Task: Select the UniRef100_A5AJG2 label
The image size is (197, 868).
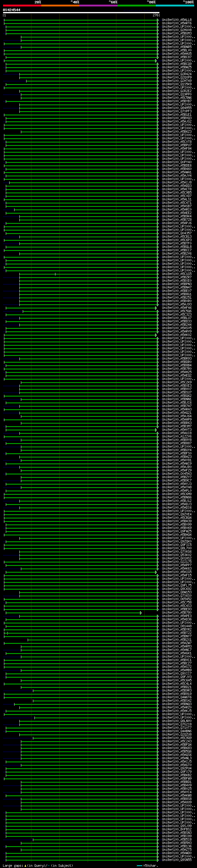Action: pyautogui.click(x=177, y=121)
